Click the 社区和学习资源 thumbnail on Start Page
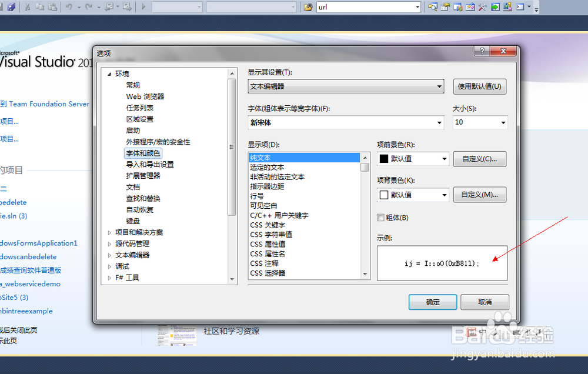 177,335
